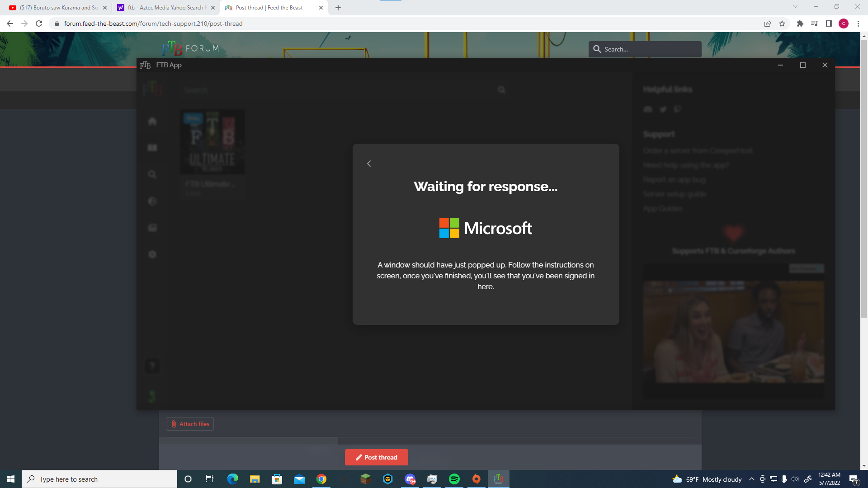868x488 pixels.
Task: Go forward in the browser
Action: pyautogui.click(x=24, y=23)
